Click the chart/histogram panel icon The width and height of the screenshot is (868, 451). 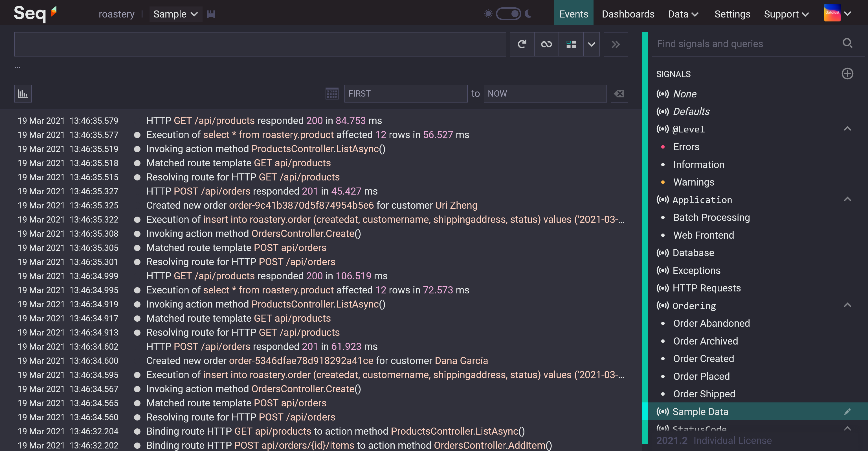pos(23,94)
